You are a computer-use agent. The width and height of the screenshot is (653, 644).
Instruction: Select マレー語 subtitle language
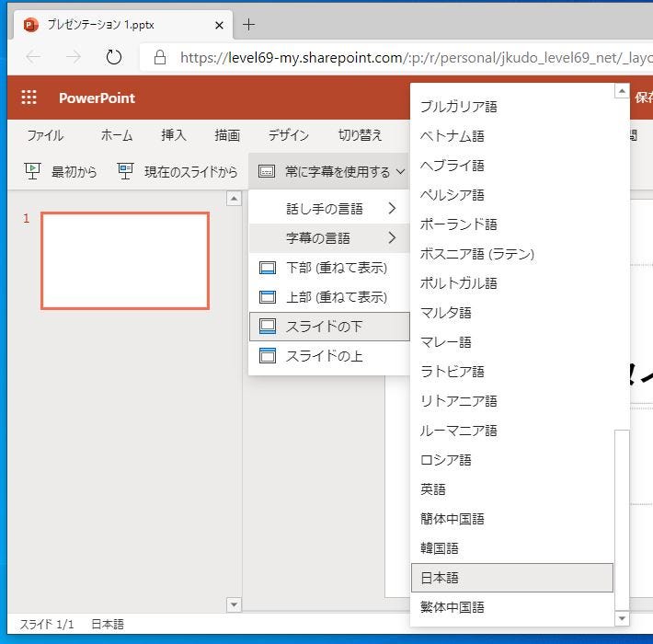[x=511, y=342]
